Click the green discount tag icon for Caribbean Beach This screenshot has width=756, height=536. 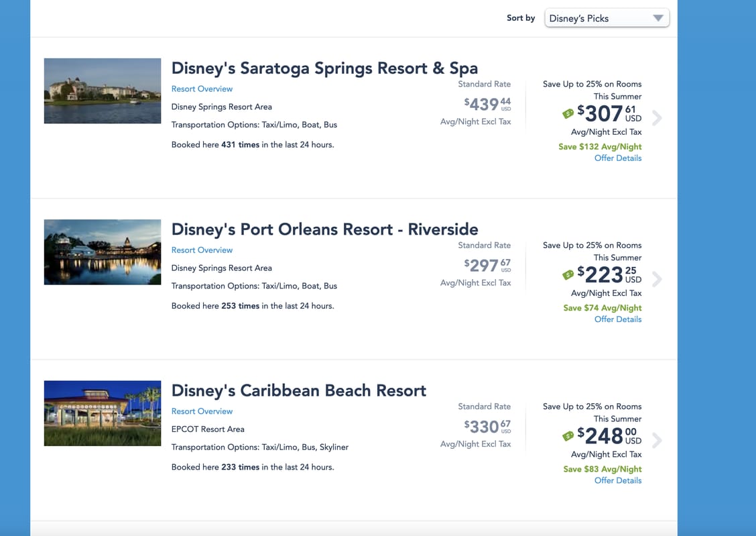568,436
